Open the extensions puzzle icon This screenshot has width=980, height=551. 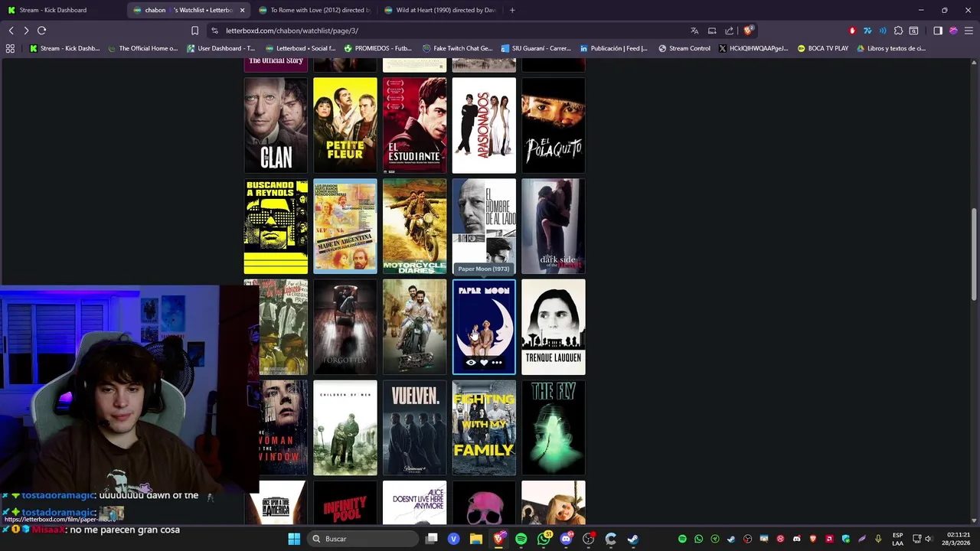click(x=899, y=31)
